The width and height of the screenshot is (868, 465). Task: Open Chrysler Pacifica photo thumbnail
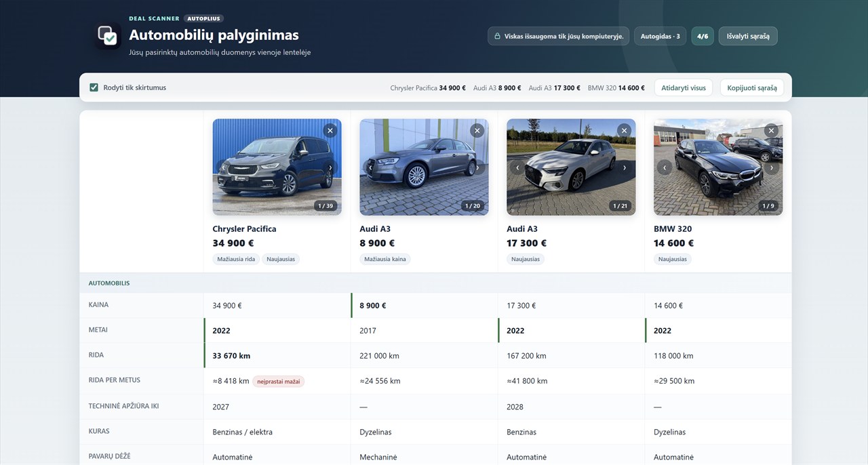(277, 167)
